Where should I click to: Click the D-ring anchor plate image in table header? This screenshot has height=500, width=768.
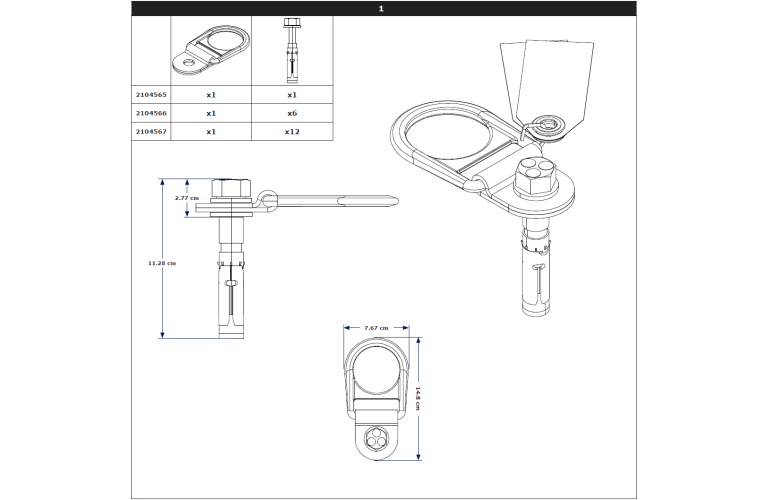211,50
